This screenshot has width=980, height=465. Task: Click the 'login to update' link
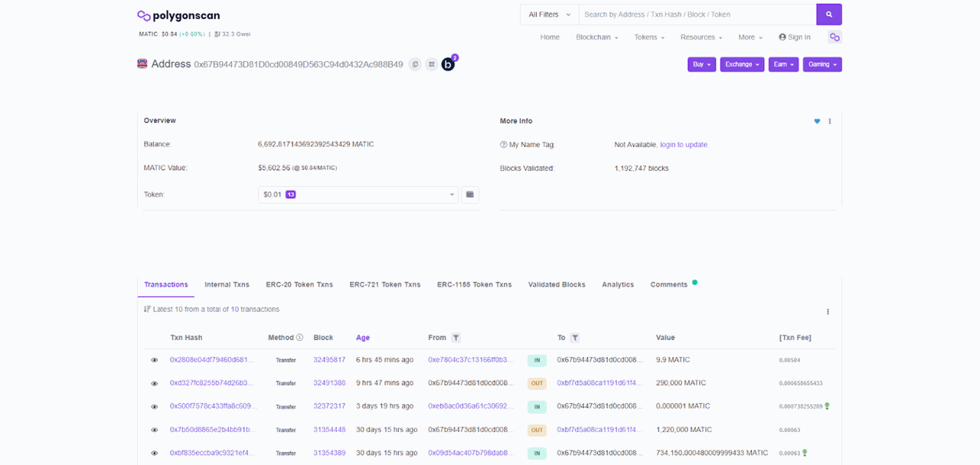[684, 144]
